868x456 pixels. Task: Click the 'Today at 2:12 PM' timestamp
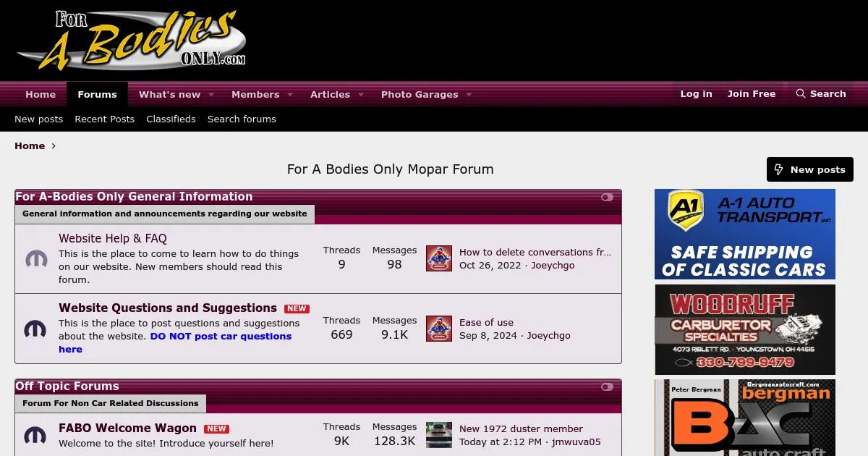(x=501, y=442)
